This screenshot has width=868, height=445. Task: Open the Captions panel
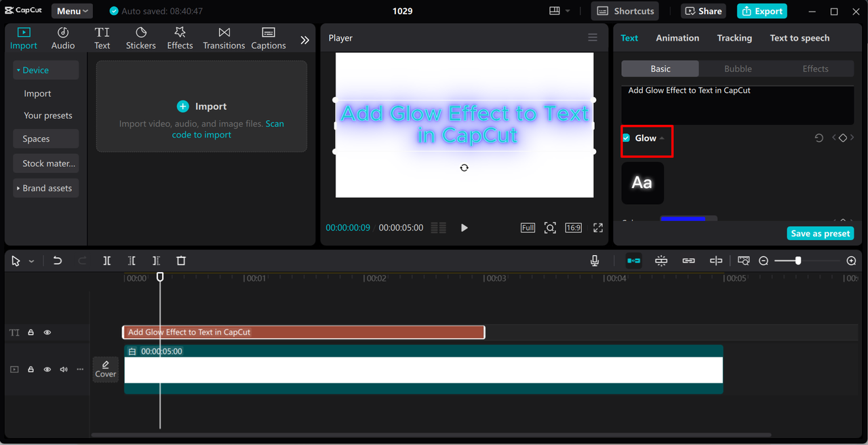269,38
